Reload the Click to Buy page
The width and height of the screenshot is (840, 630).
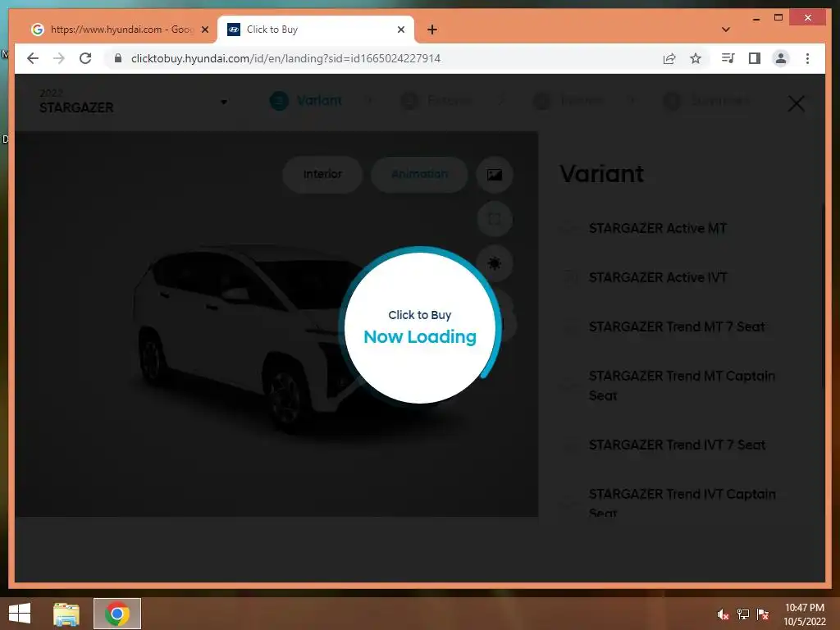(x=85, y=58)
